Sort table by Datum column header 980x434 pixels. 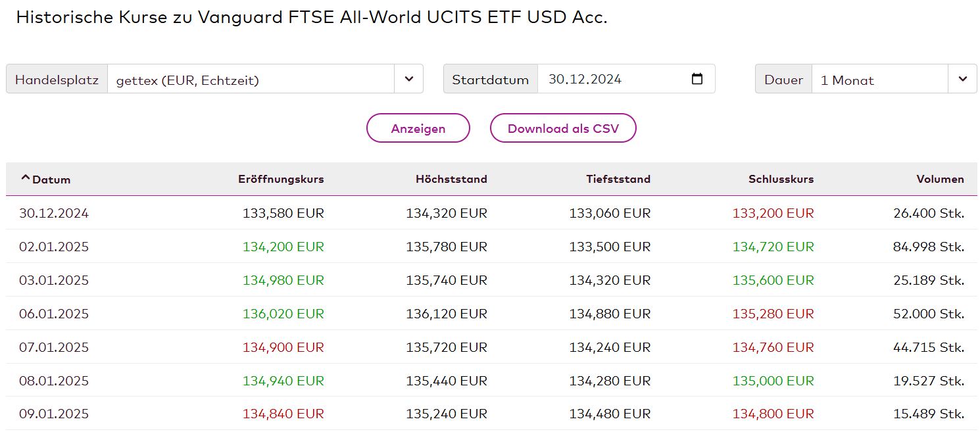[51, 180]
